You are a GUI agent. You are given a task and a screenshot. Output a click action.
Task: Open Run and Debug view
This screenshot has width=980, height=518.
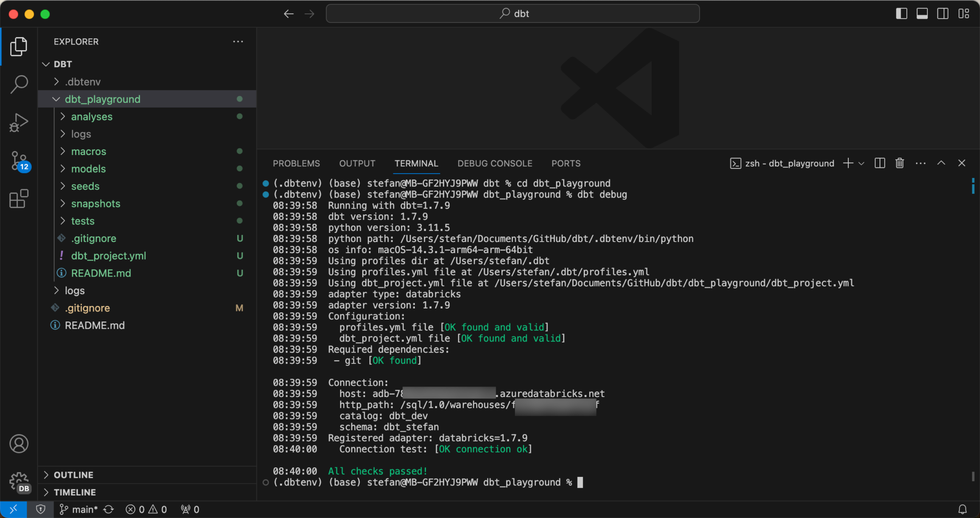[19, 122]
